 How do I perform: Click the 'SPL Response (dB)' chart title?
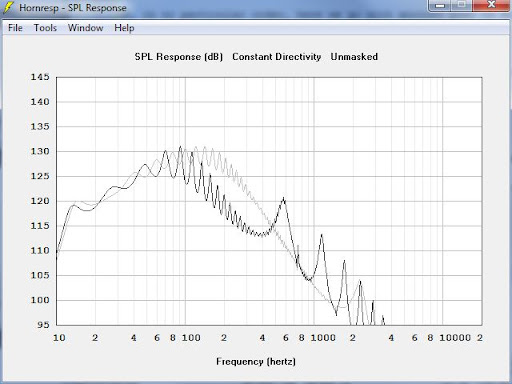coord(179,57)
